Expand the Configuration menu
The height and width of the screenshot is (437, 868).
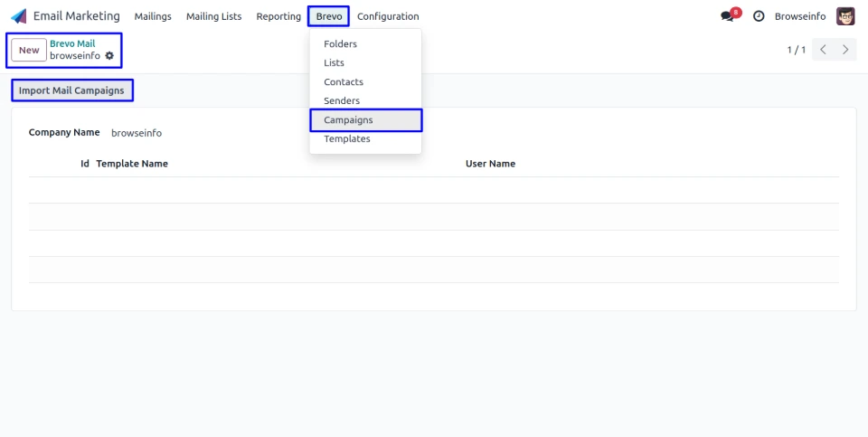[x=388, y=16]
